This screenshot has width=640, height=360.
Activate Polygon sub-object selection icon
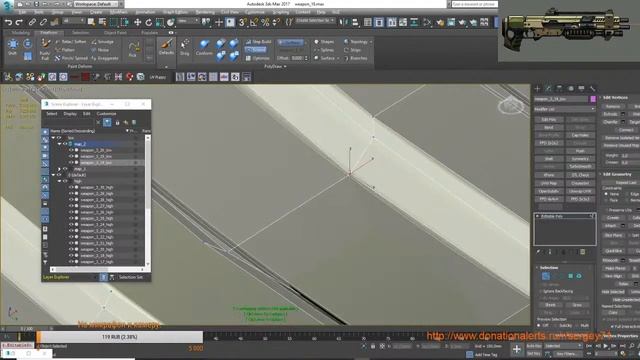pyautogui.click(x=571, y=276)
